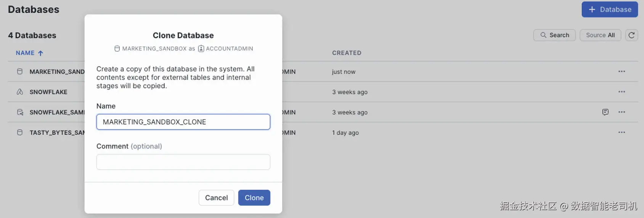The width and height of the screenshot is (644, 218).
Task: Click the Clone button
Action: pyautogui.click(x=254, y=198)
